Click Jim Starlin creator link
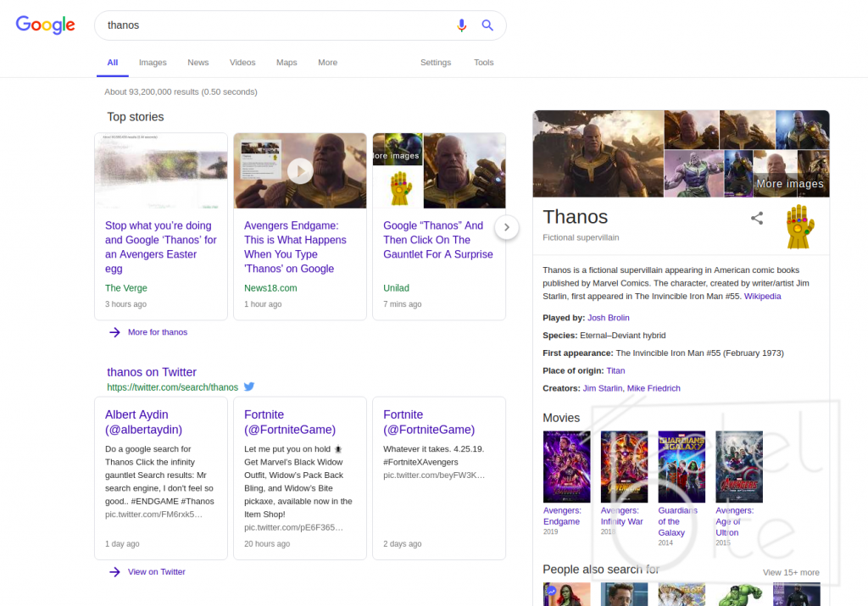This screenshot has width=868, height=606. (x=603, y=388)
